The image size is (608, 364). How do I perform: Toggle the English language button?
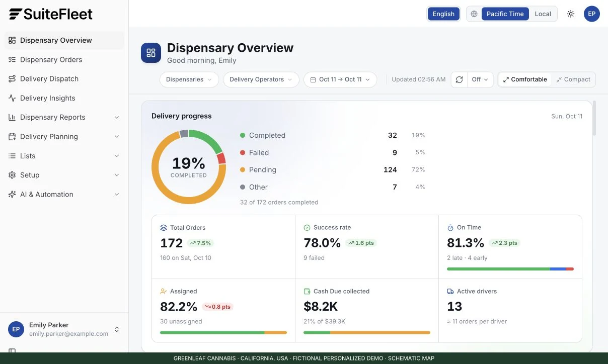coord(443,14)
